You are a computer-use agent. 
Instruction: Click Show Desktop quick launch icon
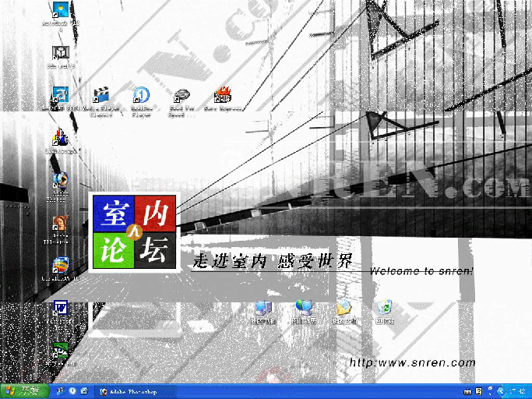(61, 391)
